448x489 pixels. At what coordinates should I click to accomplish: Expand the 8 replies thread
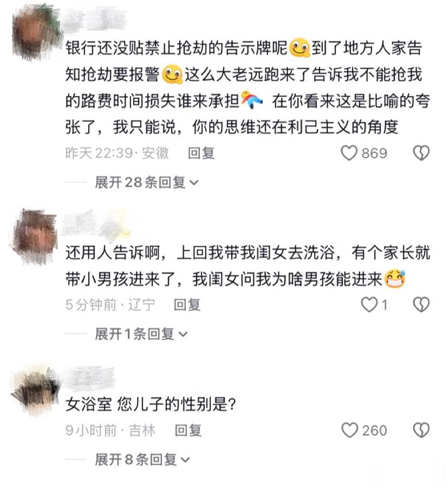click(x=142, y=460)
